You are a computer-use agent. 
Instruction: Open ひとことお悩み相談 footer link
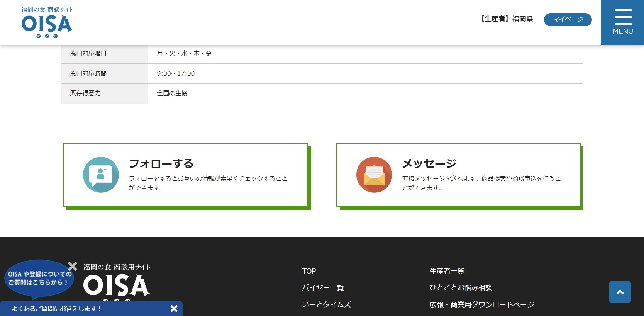coord(461,288)
